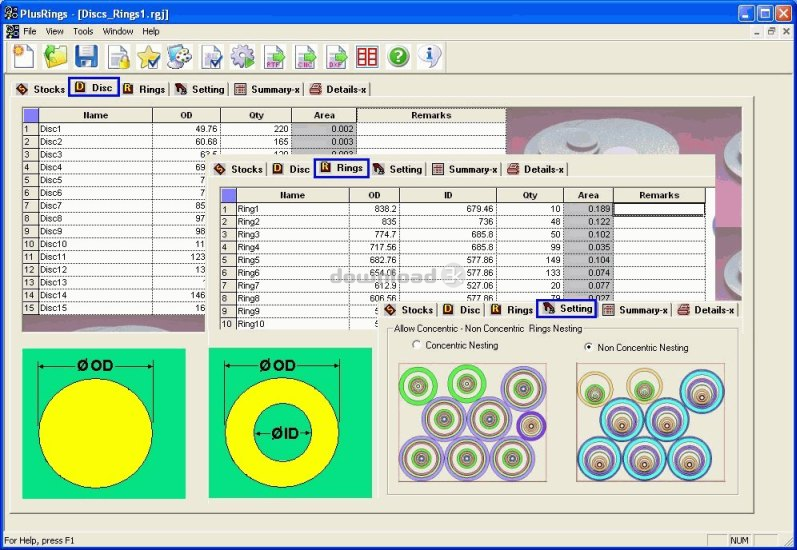Click the OD column header in Rings table
This screenshot has width=797, height=550.
[374, 195]
